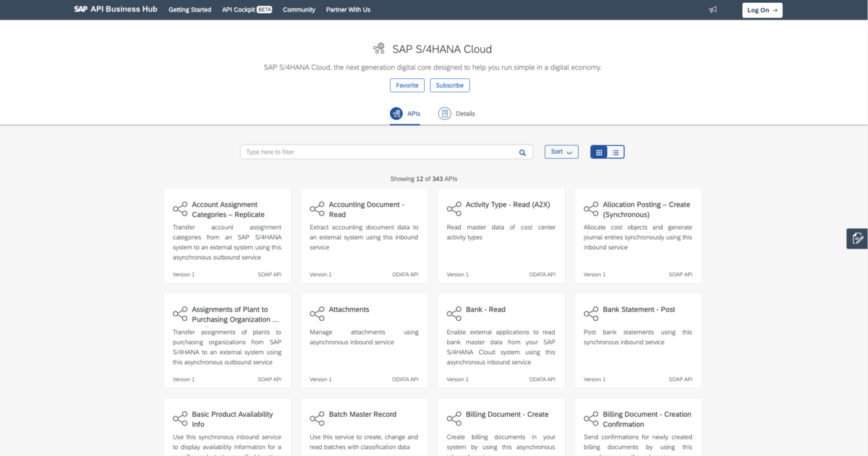868x456 pixels.
Task: Click SOAP API label on Allocation Posting card
Action: pyautogui.click(x=681, y=275)
